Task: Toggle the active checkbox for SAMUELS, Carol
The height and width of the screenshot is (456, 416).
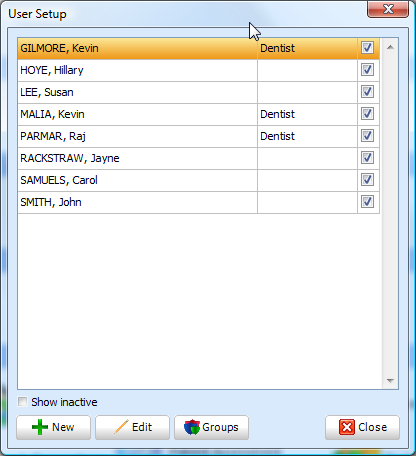Action: [x=367, y=180]
